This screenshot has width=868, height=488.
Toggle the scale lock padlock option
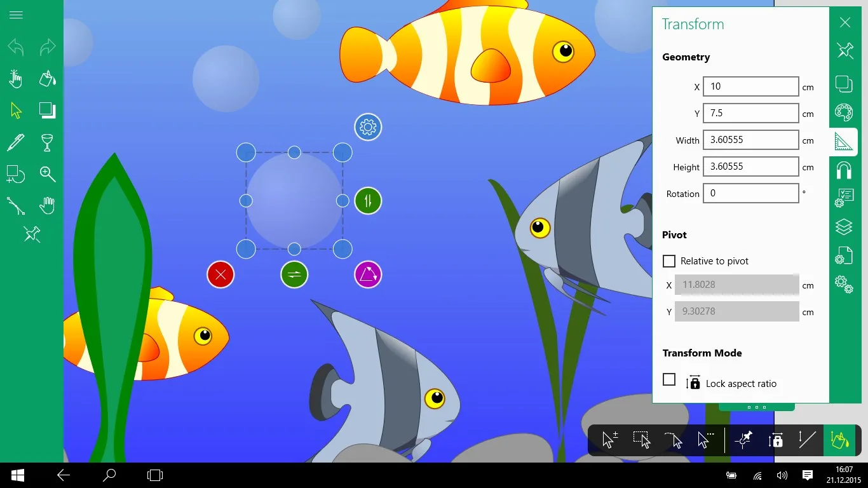[775, 440]
